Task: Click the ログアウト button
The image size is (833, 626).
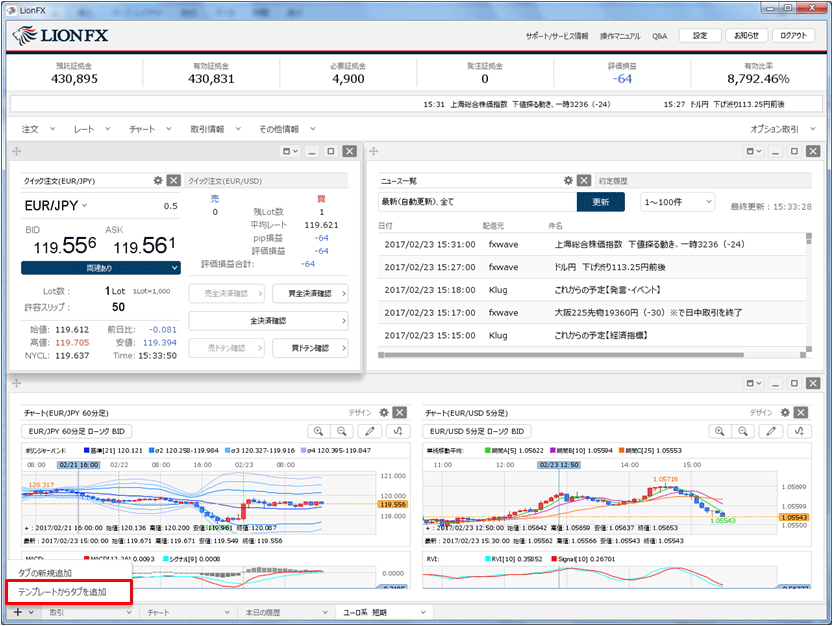Action: pos(793,36)
